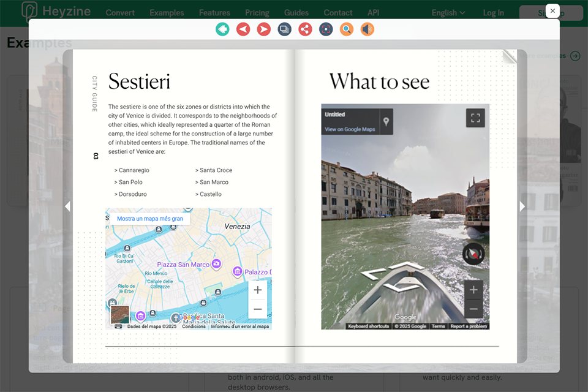The image size is (588, 392).
Task: Click 'Mostra un mapa més gran' link
Action: coord(150,219)
